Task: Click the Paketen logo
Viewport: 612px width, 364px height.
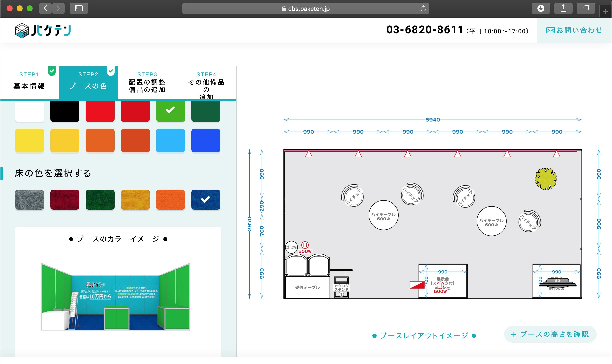Action: tap(43, 30)
